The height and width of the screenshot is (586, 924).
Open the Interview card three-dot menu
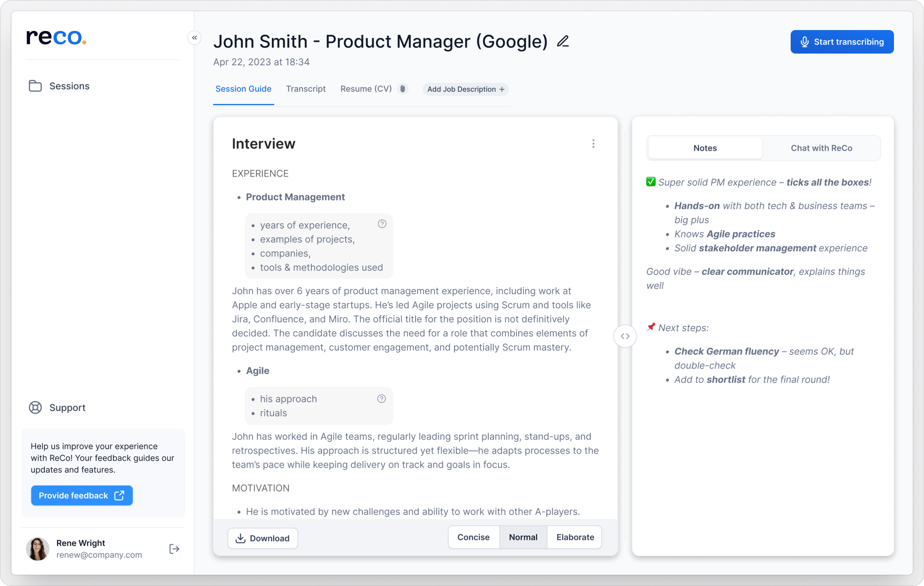tap(593, 144)
